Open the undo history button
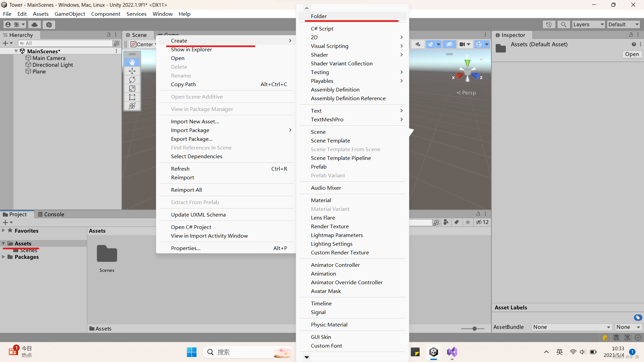Image resolution: width=644 pixels, height=362 pixels. click(x=549, y=24)
